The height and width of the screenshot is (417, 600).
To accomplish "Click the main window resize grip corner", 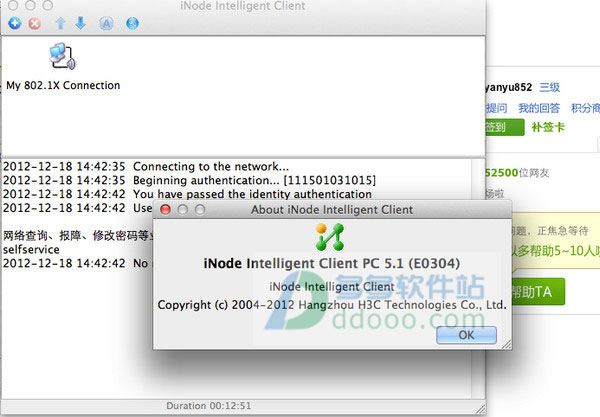I will tap(480, 408).
